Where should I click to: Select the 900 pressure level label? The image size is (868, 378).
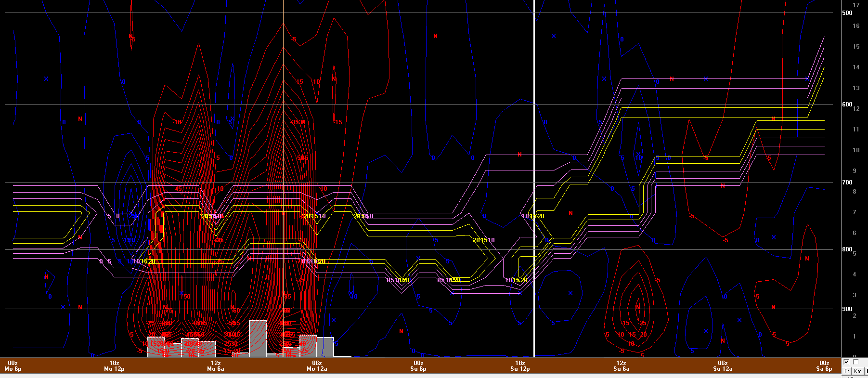pos(847,309)
